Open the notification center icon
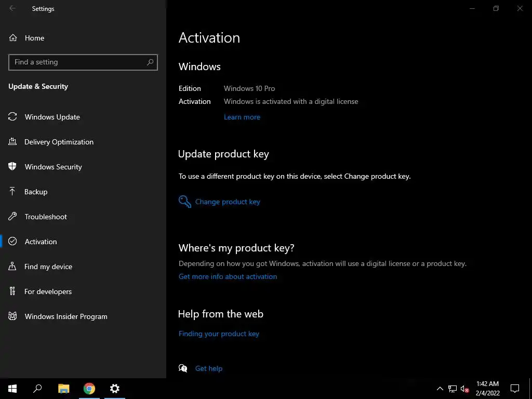532x399 pixels. [515, 389]
